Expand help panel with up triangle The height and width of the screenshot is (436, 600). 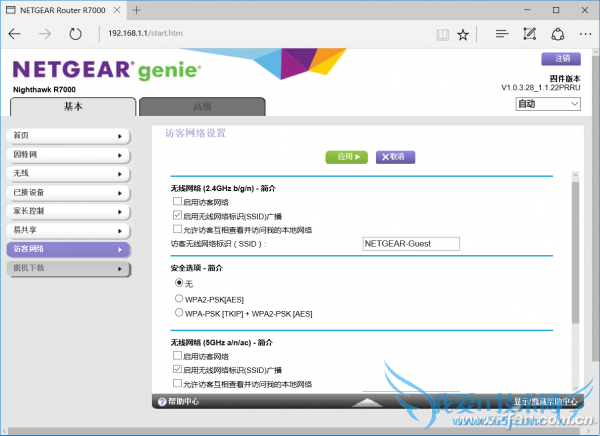tap(367, 402)
